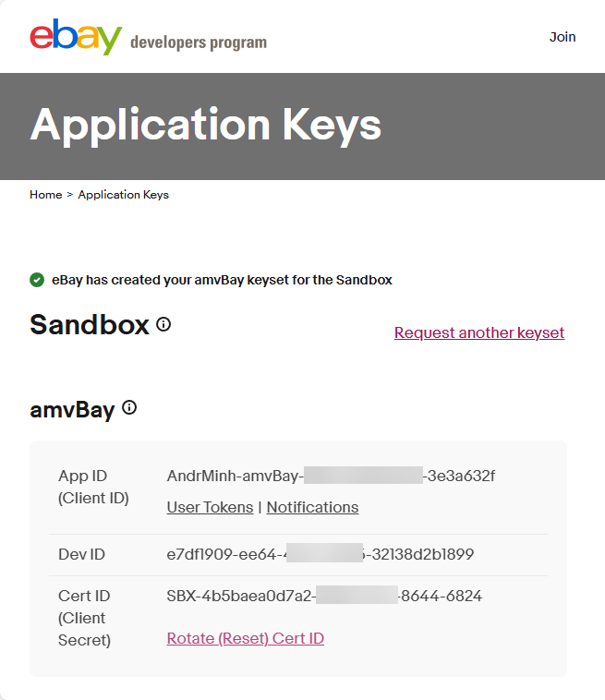
Task: Click the developers program text
Action: pyautogui.click(x=199, y=42)
